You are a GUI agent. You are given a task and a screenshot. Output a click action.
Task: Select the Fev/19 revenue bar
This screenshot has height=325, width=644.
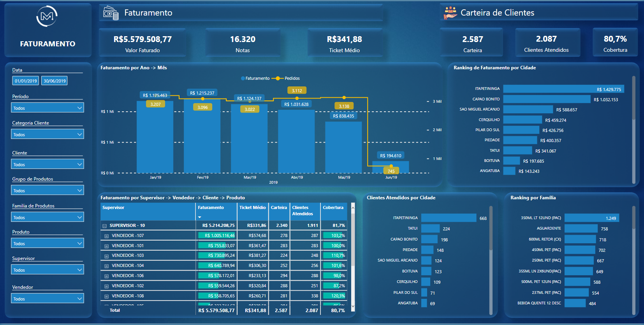pos(202,135)
